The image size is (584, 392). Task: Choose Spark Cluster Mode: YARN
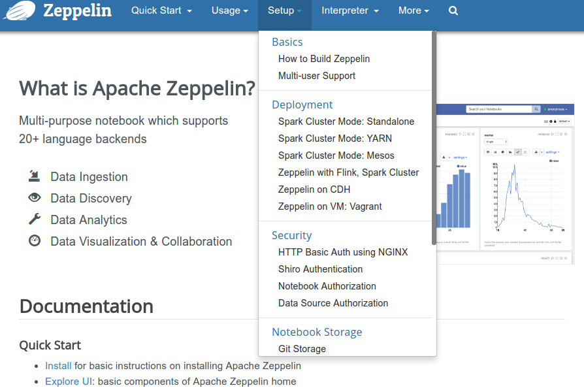click(335, 139)
